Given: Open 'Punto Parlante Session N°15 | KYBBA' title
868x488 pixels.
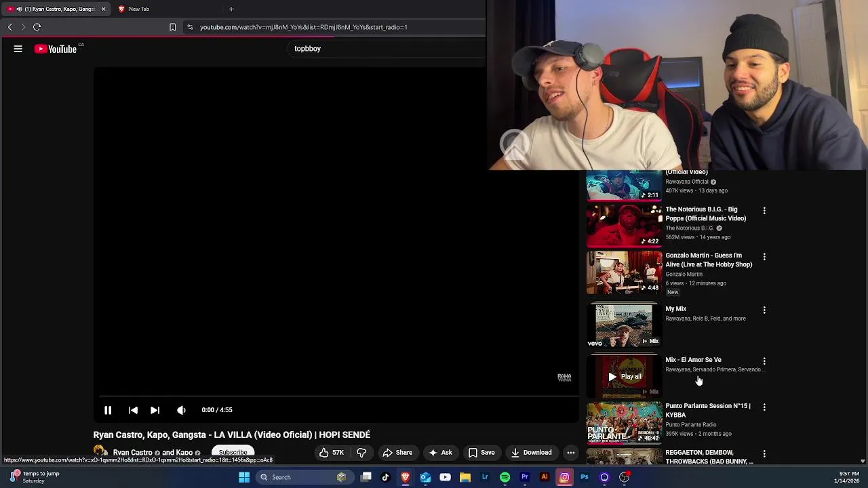Looking at the screenshot, I should tap(708, 410).
